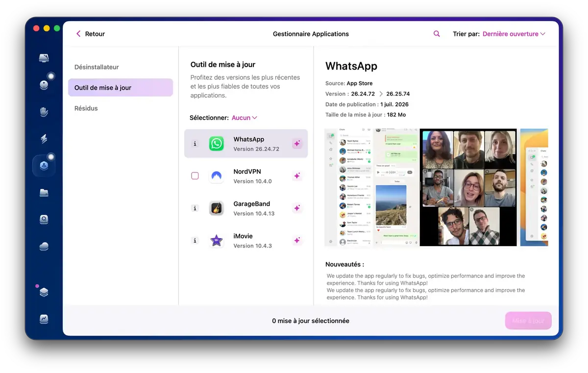
Task: Click the iMovie Version 10.4.3 text
Action: coord(252,246)
